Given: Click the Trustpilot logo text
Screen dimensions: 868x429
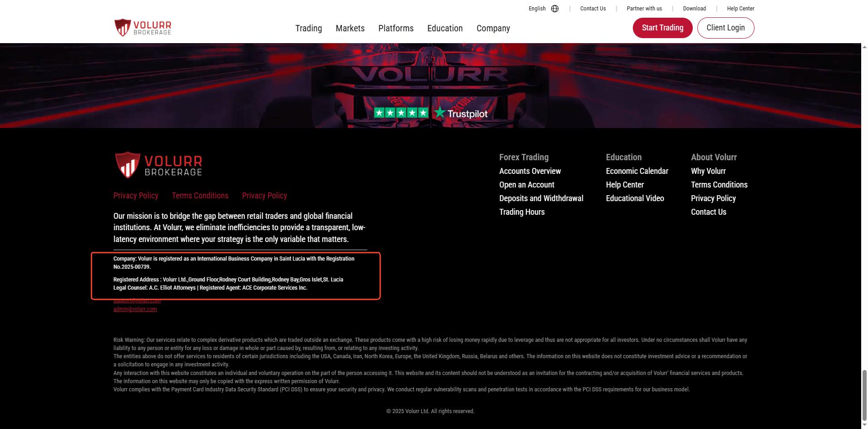Looking at the screenshot, I should coord(461,113).
